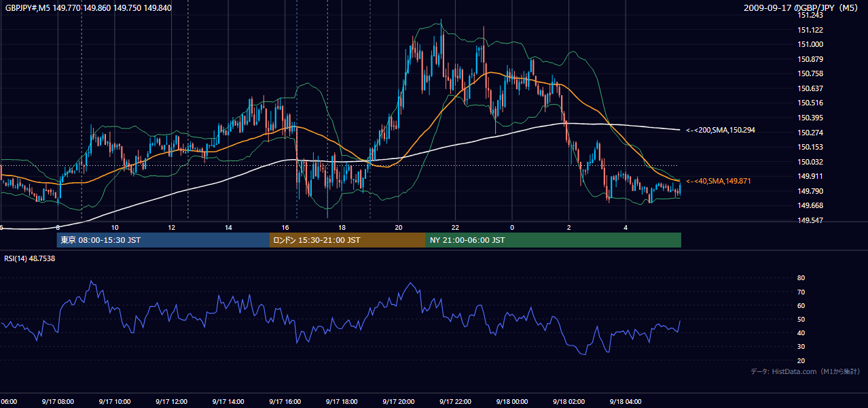868x408 pixels.
Task: Click RSI axis level 60
Action: (x=801, y=305)
